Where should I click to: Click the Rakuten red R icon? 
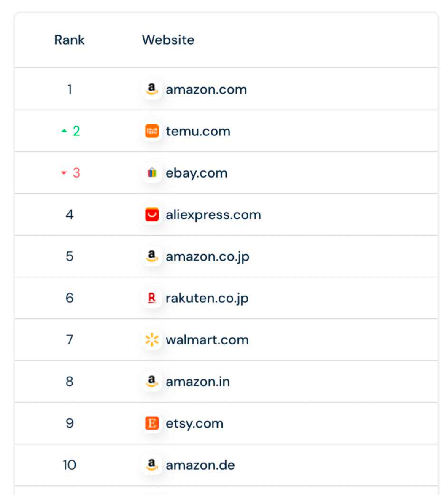pos(152,298)
